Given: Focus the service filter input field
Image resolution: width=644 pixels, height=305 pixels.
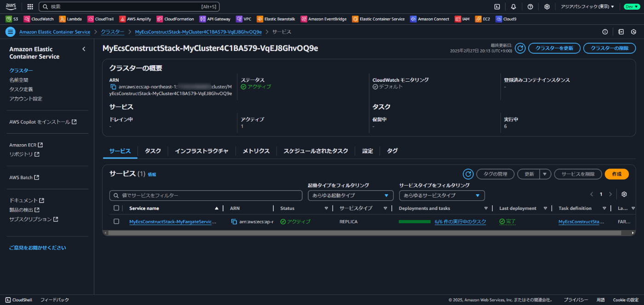Looking at the screenshot, I should point(206,195).
